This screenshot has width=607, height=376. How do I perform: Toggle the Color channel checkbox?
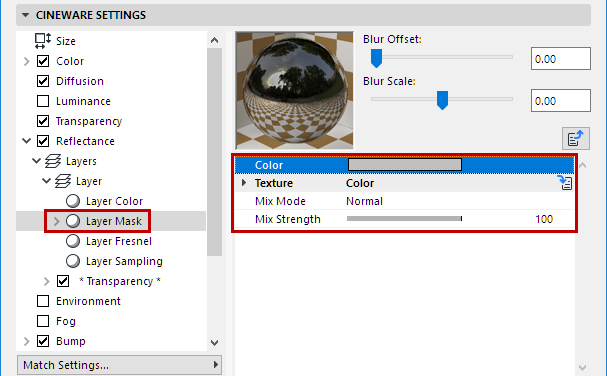(43, 61)
